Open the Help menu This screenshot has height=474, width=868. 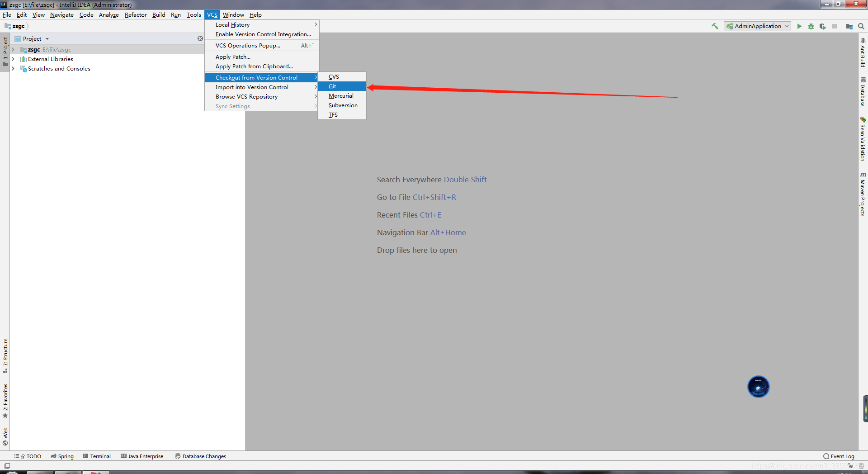(x=255, y=15)
